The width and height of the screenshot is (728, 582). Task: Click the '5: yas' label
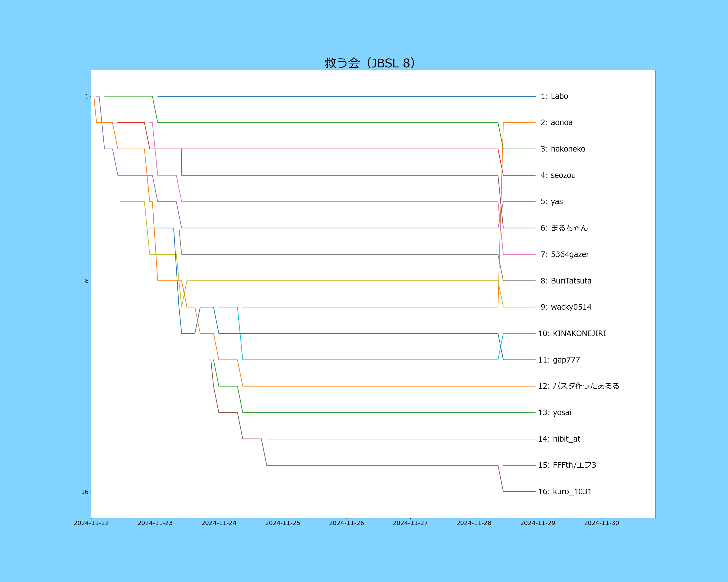pyautogui.click(x=551, y=202)
